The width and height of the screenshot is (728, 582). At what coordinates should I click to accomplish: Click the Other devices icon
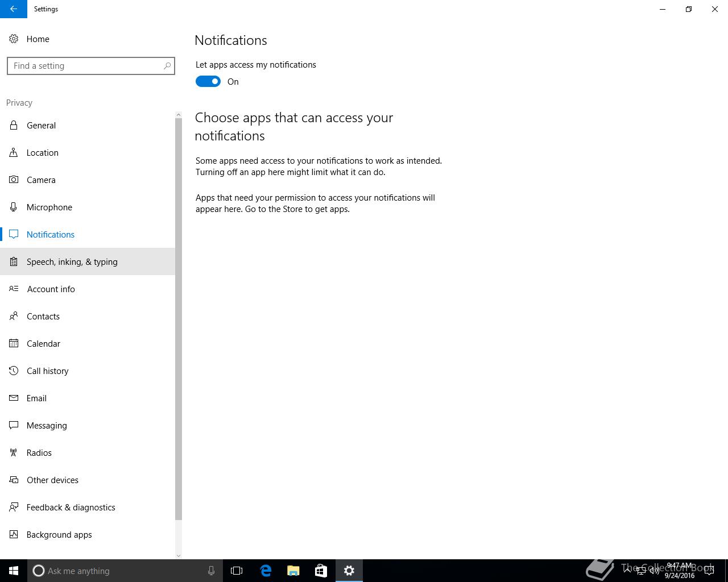click(x=14, y=480)
